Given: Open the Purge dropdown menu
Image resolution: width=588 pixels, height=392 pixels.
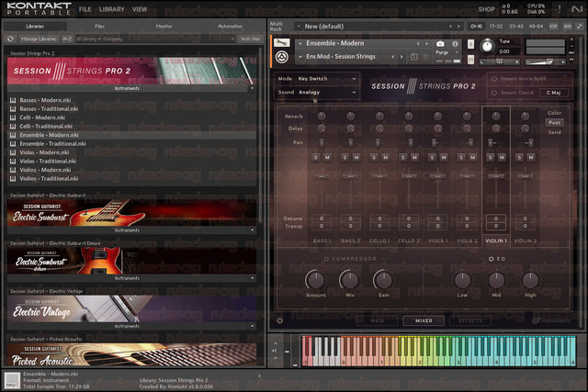Looking at the screenshot, I should 447,53.
